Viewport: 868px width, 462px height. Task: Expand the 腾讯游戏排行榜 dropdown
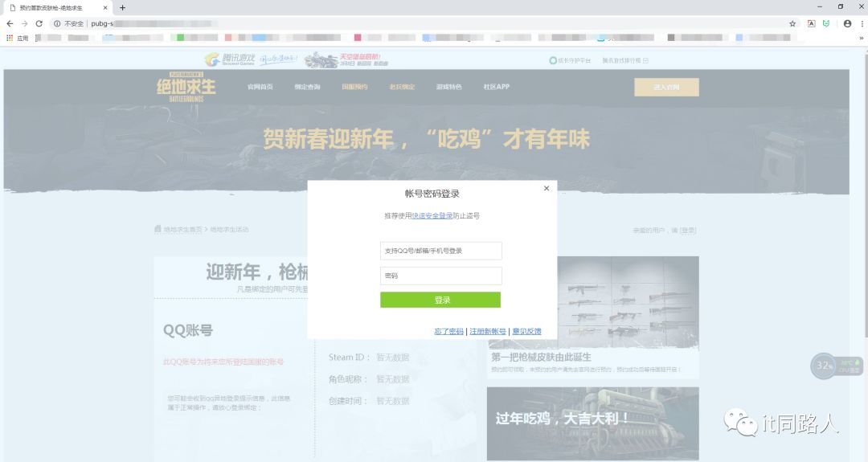[x=625, y=60]
